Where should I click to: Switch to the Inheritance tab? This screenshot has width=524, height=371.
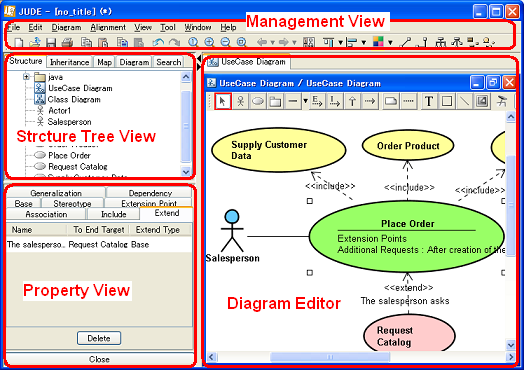tap(70, 62)
